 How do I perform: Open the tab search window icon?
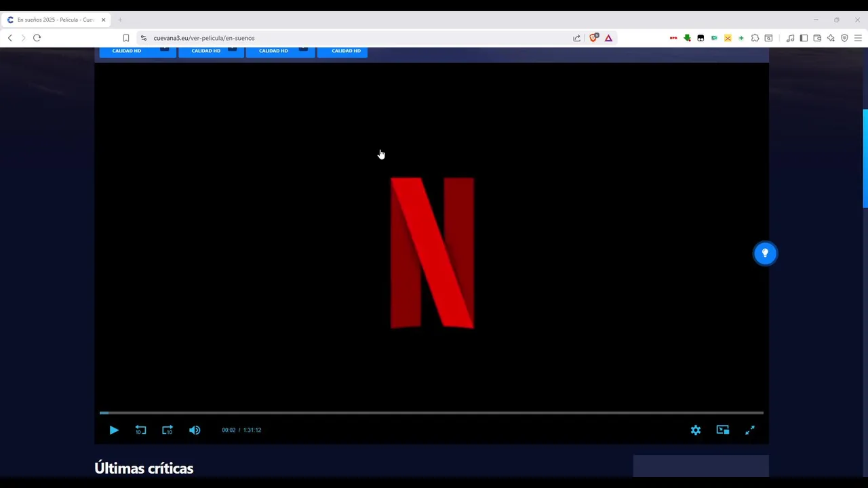point(768,38)
